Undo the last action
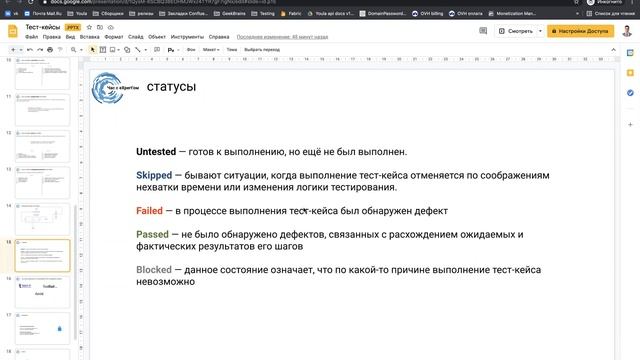 coord(30,50)
